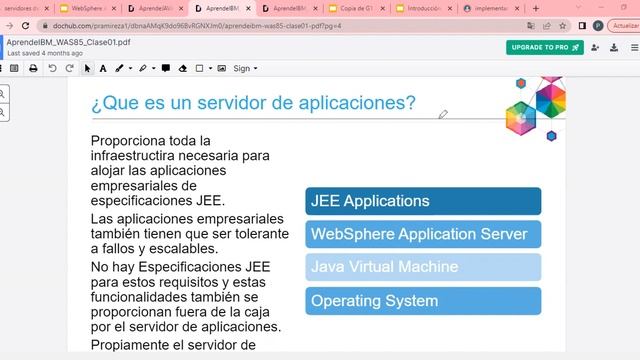The height and width of the screenshot is (360, 640).
Task: Zoom out with lower magnifier
Action: (x=2, y=112)
